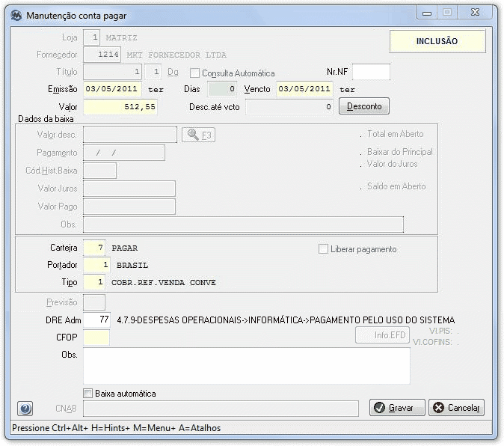Click the Previsão field
This screenshot has width=504, height=446.
click(x=94, y=302)
